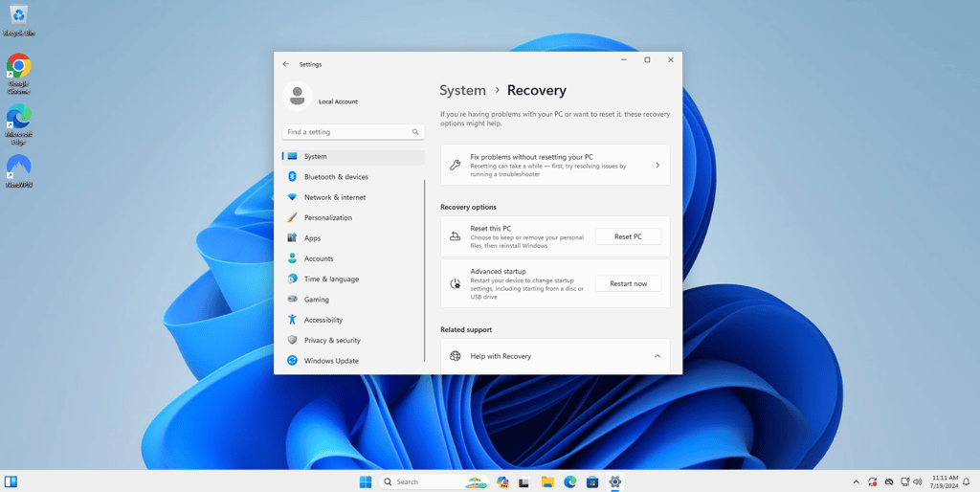The width and height of the screenshot is (980, 492).
Task: Open Microsoft Edge from the taskbar
Action: point(570,482)
